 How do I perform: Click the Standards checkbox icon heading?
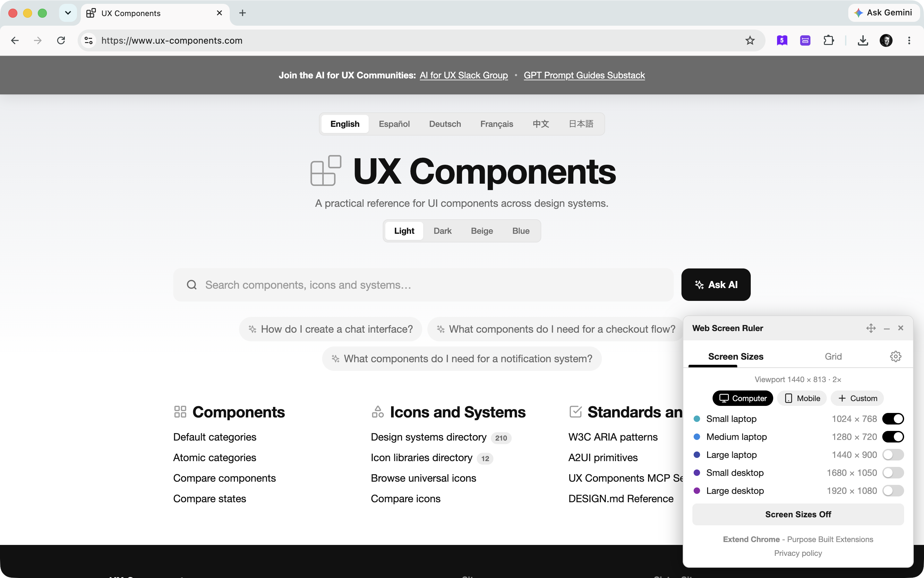[575, 412]
